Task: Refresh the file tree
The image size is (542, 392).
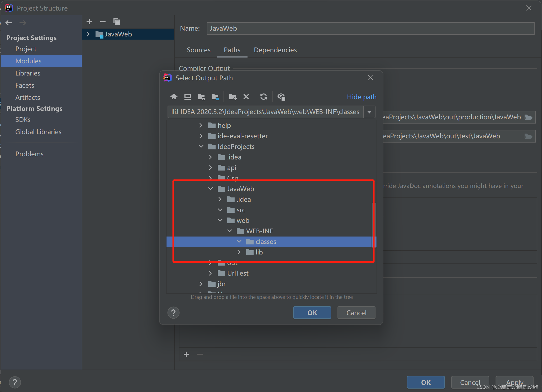Action: pyautogui.click(x=263, y=97)
